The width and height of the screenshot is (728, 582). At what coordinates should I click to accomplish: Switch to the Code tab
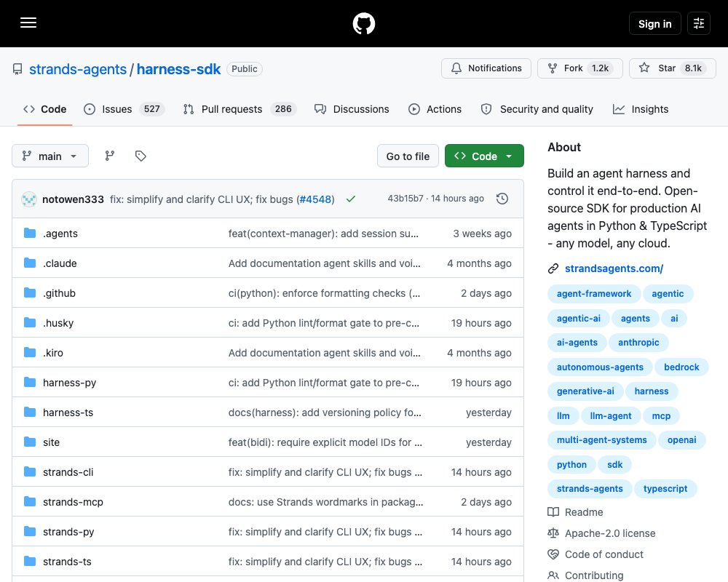pyautogui.click(x=44, y=109)
